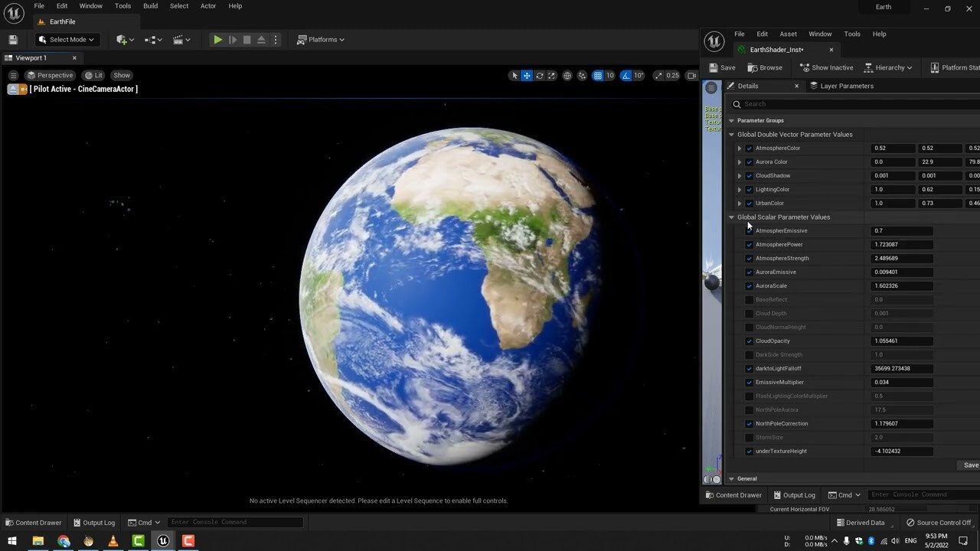
Task: Enable the StormSize parameter checkbox
Action: point(749,437)
